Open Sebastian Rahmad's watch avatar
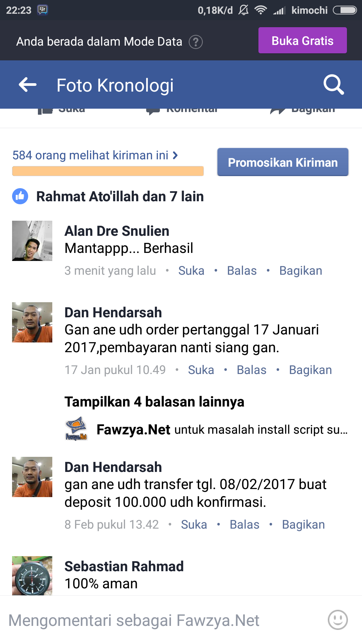 tap(32, 576)
